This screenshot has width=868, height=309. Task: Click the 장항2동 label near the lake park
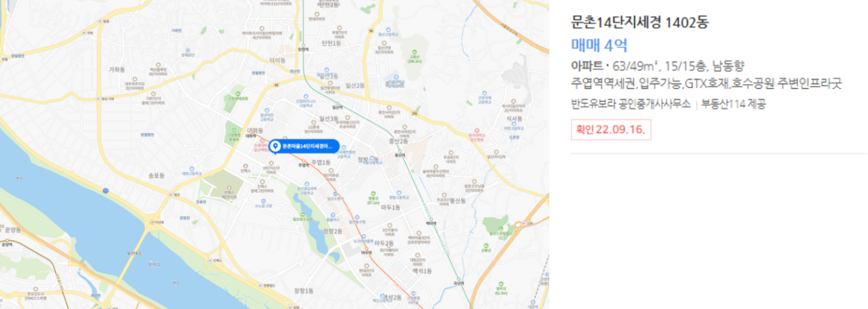[x=332, y=232]
